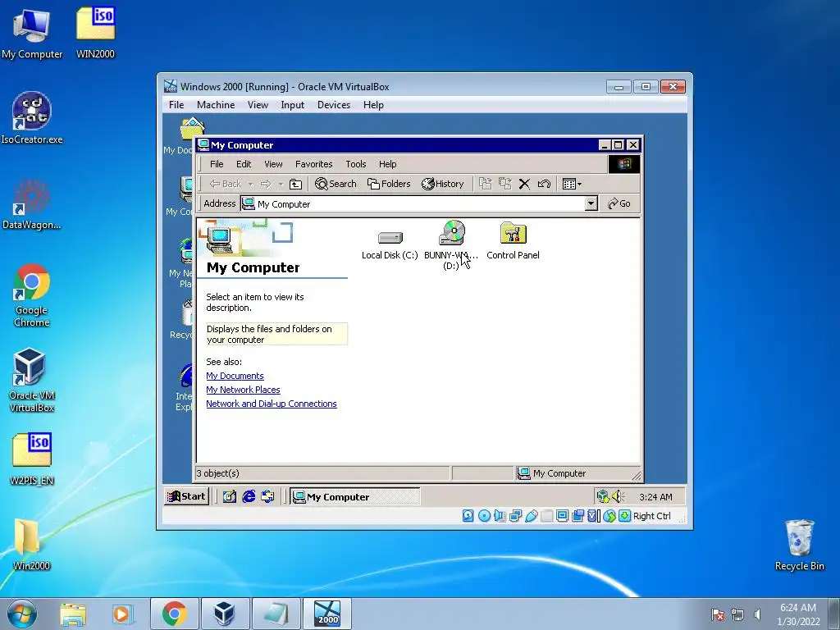Click the VirtualBox USB status icon
The height and width of the screenshot is (630, 840).
click(x=531, y=516)
